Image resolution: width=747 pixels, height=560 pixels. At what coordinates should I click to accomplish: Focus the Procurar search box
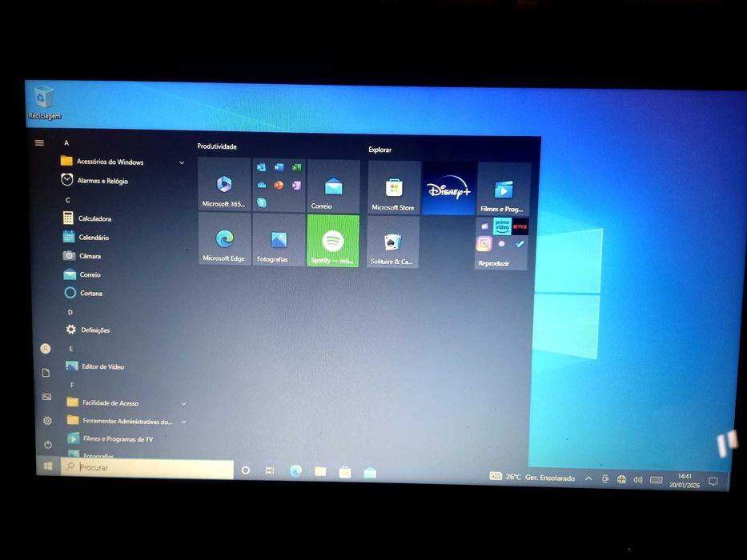click(147, 468)
